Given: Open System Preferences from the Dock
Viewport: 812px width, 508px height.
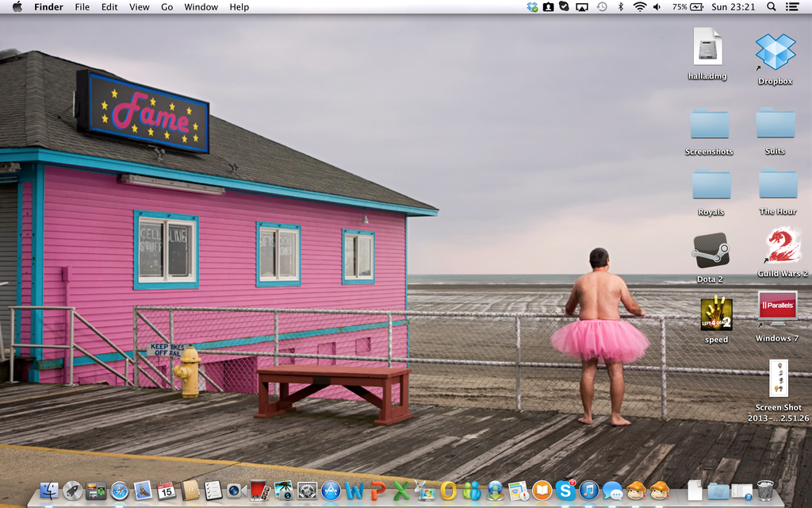Looking at the screenshot, I should pos(307,491).
